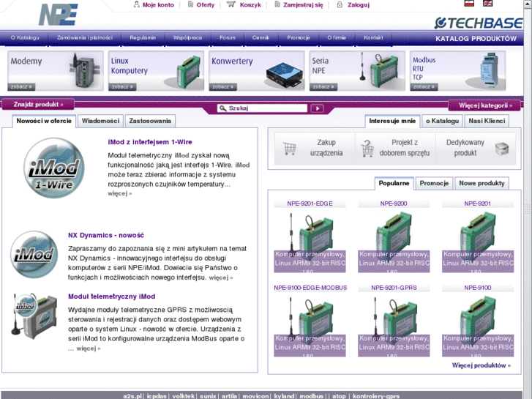Open the icpdas footer link
The image size is (532, 399).
click(157, 396)
